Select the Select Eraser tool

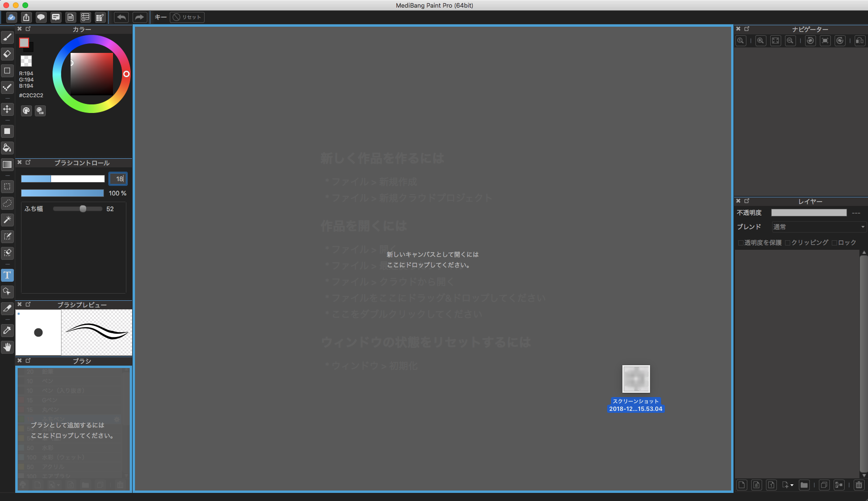pyautogui.click(x=7, y=253)
